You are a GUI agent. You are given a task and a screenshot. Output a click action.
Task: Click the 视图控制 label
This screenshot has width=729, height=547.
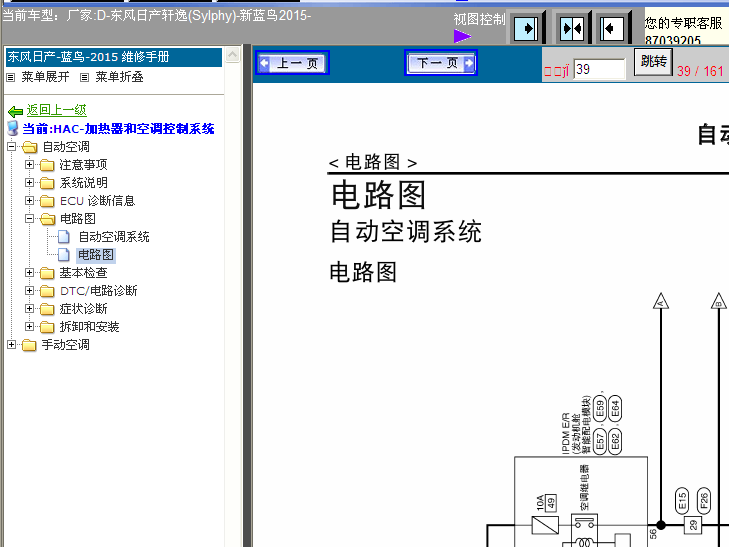pos(479,19)
